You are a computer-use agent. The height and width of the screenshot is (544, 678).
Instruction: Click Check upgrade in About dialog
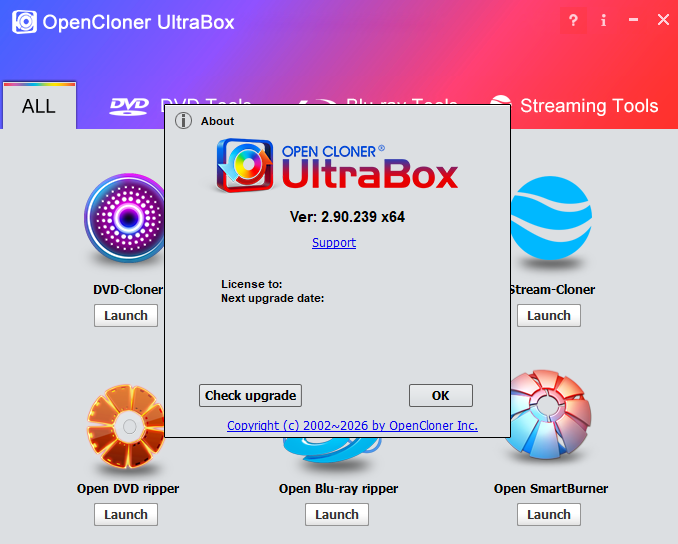click(250, 396)
